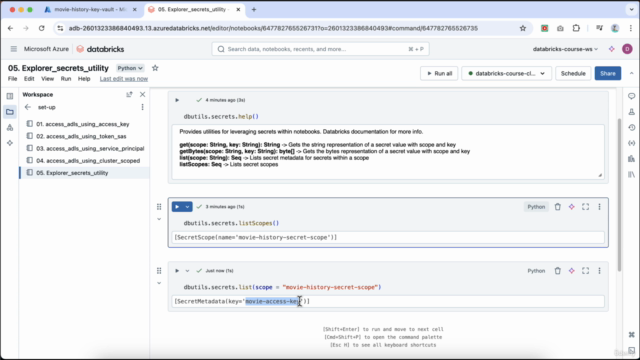Open the assistant icon in left sidebar
The image size is (640, 360).
click(10, 143)
